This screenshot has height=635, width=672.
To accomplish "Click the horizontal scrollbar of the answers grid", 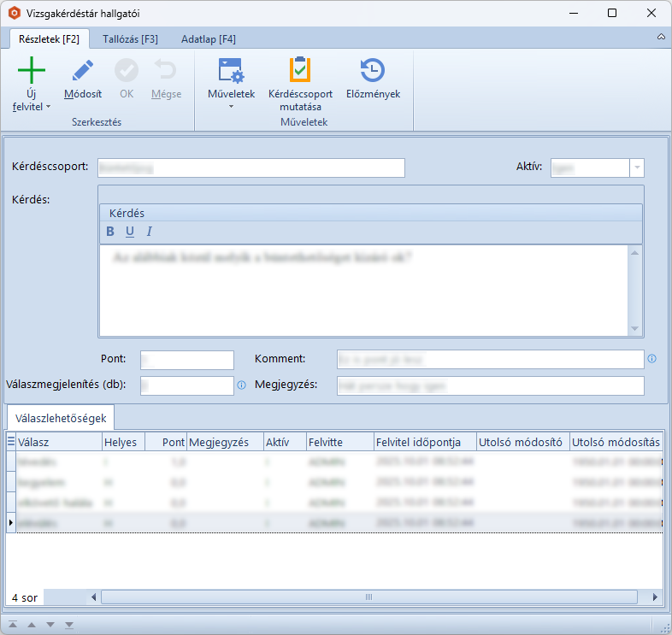I will point(368,597).
